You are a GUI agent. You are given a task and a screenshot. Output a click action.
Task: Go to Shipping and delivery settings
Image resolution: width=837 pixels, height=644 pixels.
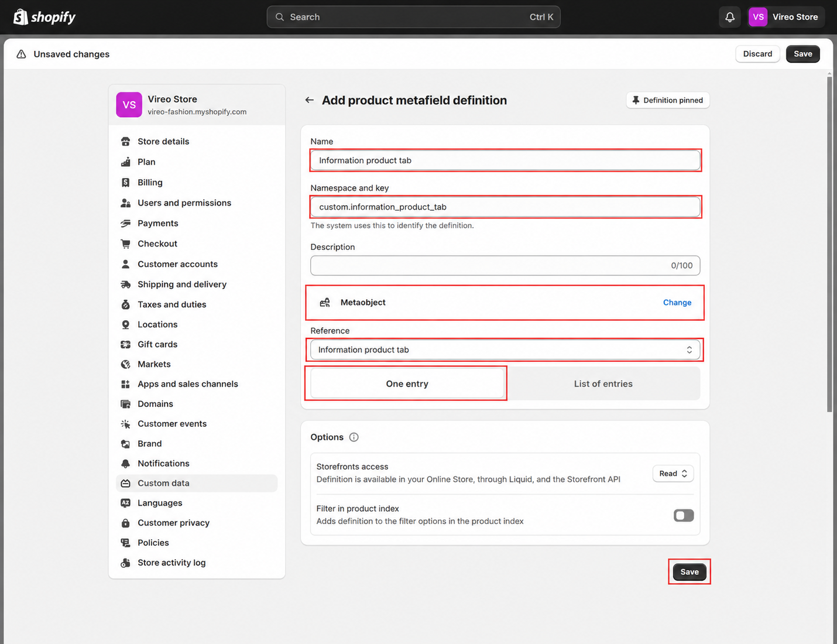pyautogui.click(x=197, y=285)
